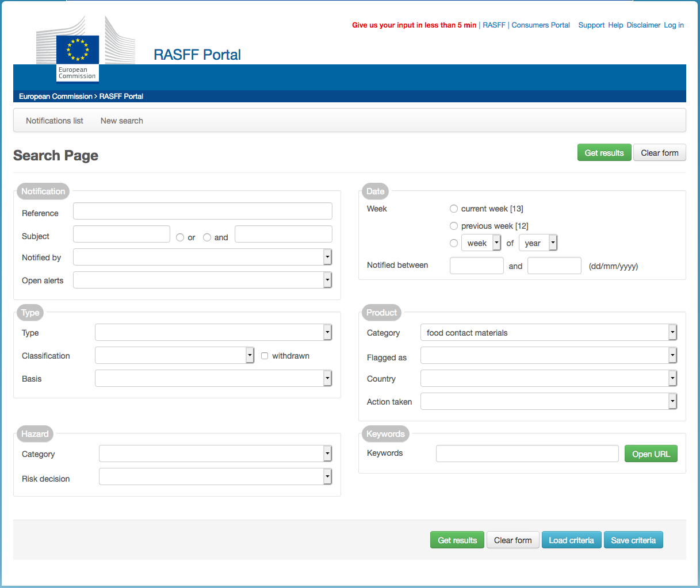The height and width of the screenshot is (588, 700).
Task: Tick the withdrawn checkbox
Action: [x=265, y=356]
